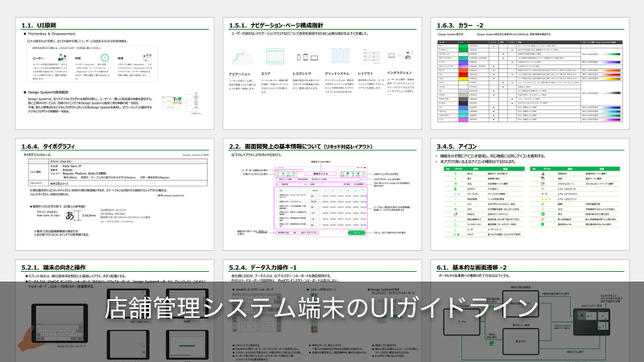Open the 6.1. 基本的な画面遷移 -2 slide

530,311
